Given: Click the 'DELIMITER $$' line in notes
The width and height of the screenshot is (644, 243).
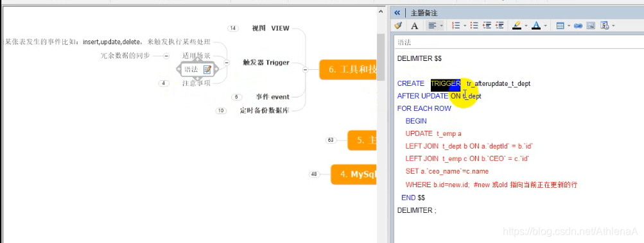Looking at the screenshot, I should (x=419, y=59).
